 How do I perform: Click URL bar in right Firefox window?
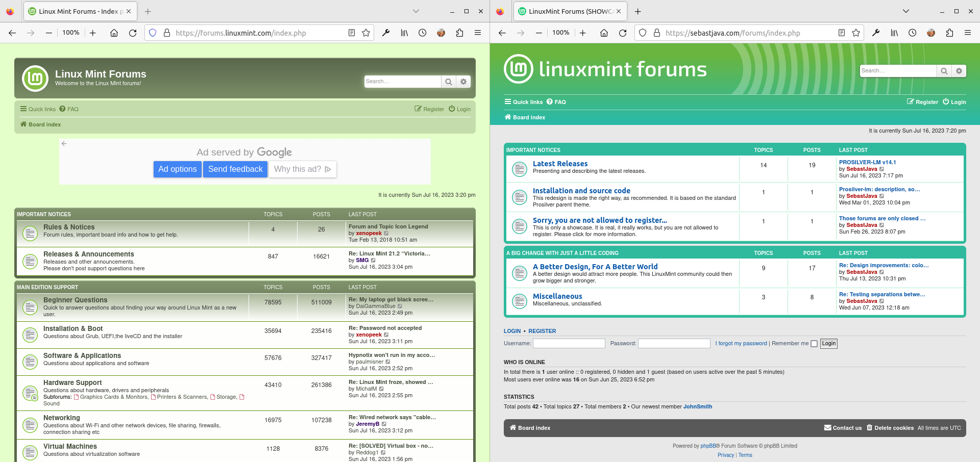coord(749,33)
